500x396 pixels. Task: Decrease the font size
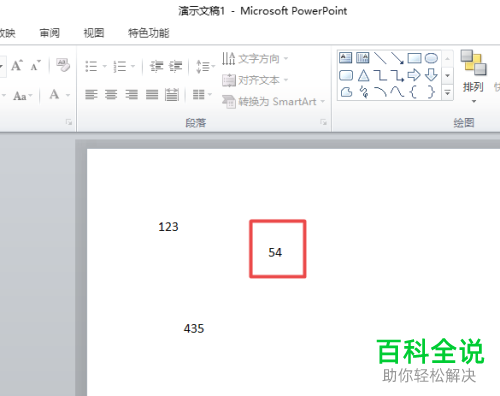[x=35, y=65]
